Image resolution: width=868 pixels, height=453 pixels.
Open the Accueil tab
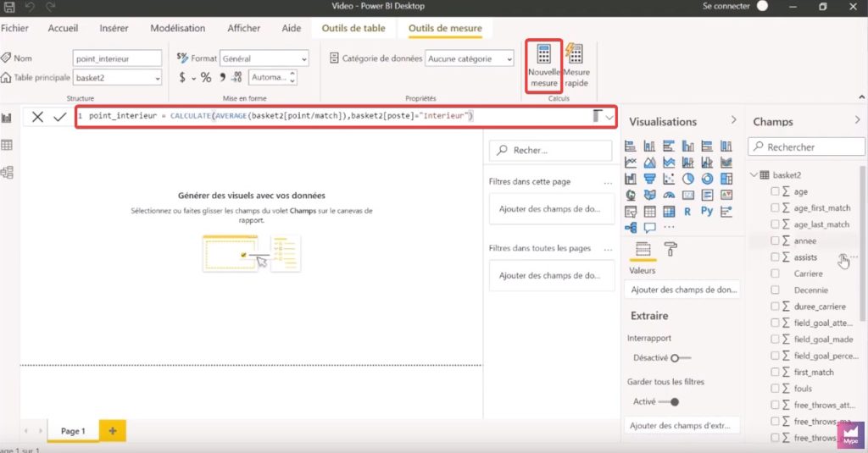(x=63, y=28)
